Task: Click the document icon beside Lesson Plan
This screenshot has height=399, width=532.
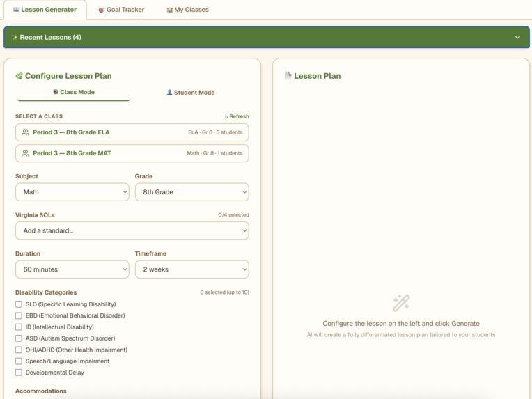Action: (288, 75)
